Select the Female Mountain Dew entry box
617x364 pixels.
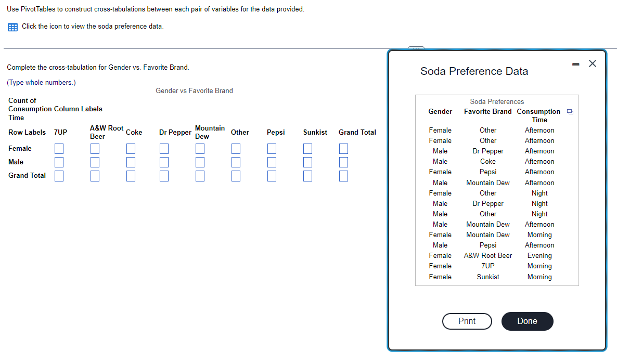pyautogui.click(x=200, y=149)
